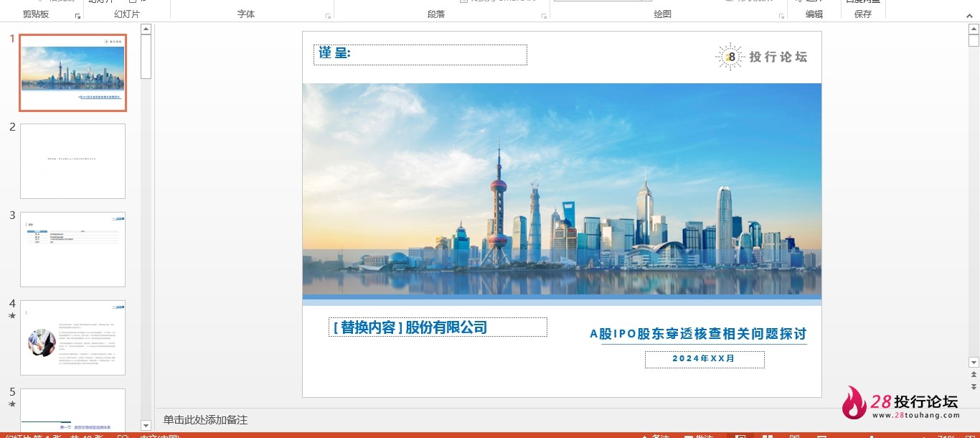Select slide 1 thumbnail in the panel
Viewport: 980px width, 438px height.
click(72, 73)
